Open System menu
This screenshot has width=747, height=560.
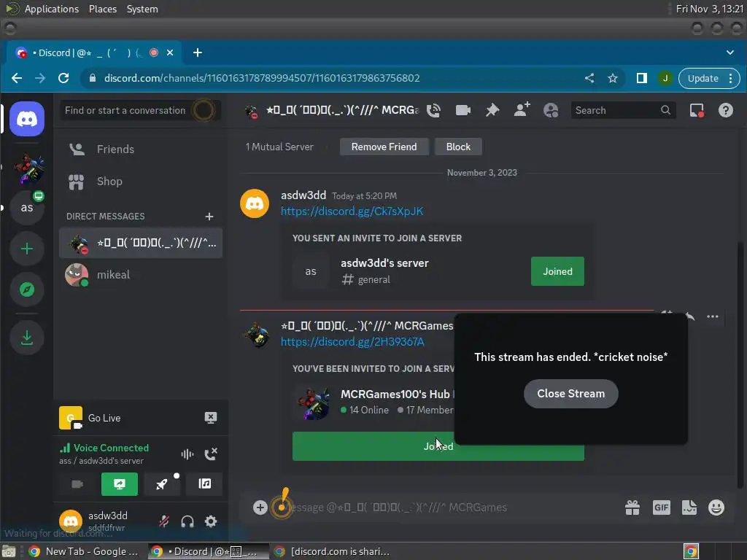point(142,9)
